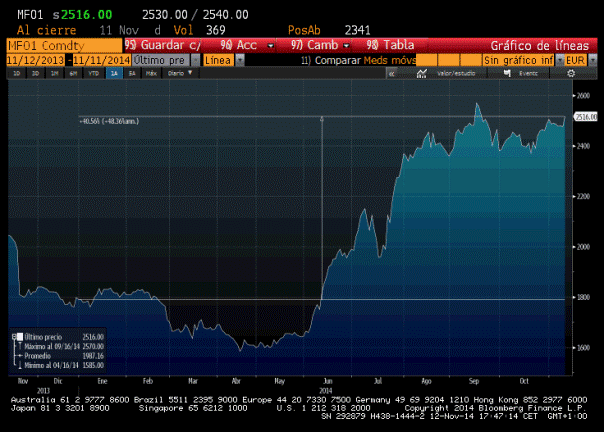
Task: Click the September peak on chart line
Action: (477, 103)
